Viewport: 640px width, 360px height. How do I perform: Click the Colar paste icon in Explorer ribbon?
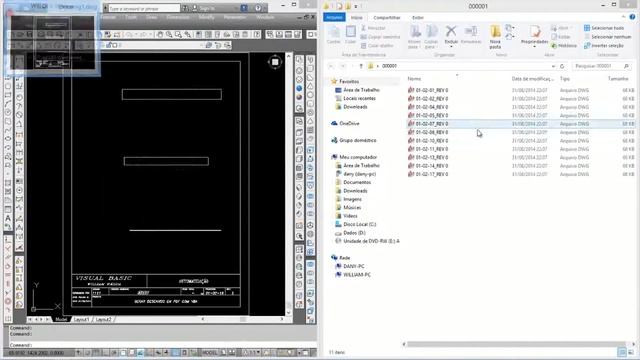tap(350, 31)
